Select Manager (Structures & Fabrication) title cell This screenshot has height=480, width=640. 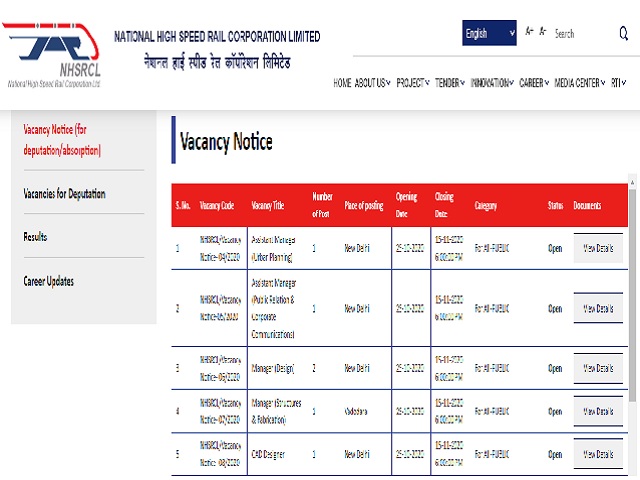276,411
